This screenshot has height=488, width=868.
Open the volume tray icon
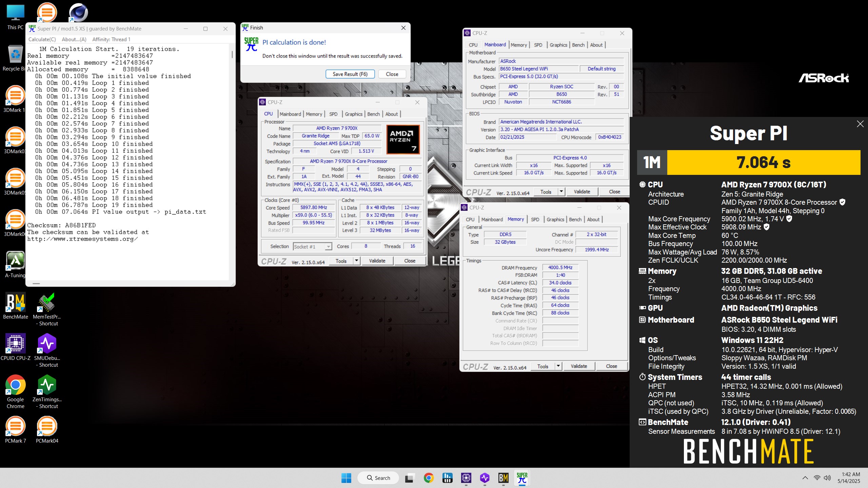(827, 478)
